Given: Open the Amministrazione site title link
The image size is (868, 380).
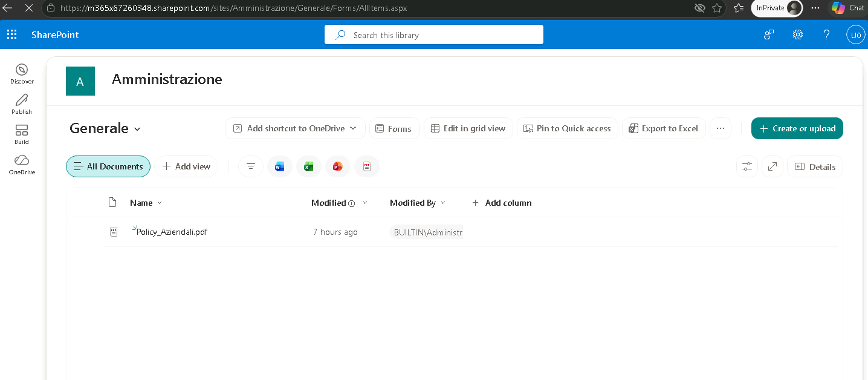Looking at the screenshot, I should pyautogui.click(x=167, y=79).
